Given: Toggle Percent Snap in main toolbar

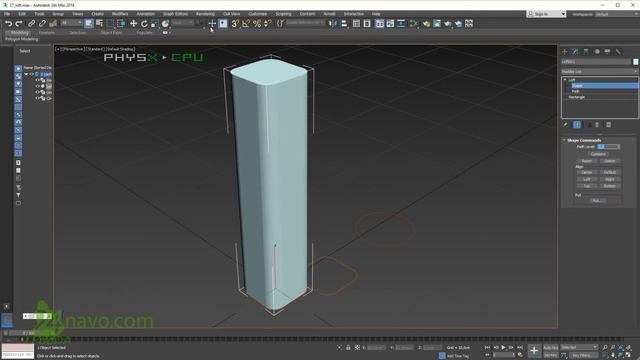Looking at the screenshot, I should 257,24.
